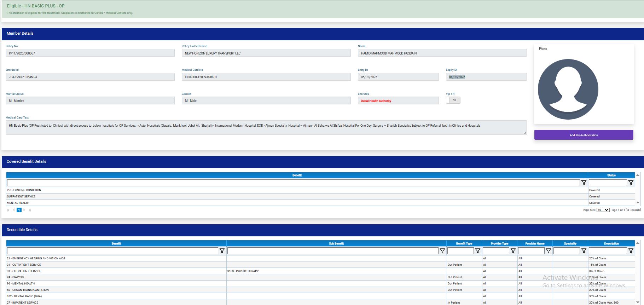Click Benefit Type column filter icon

click(477, 251)
